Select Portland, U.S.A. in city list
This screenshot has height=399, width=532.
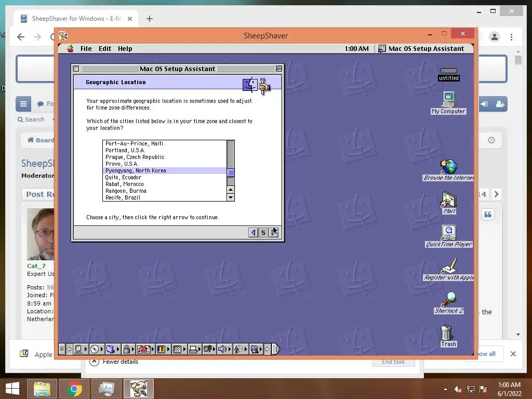165,150
